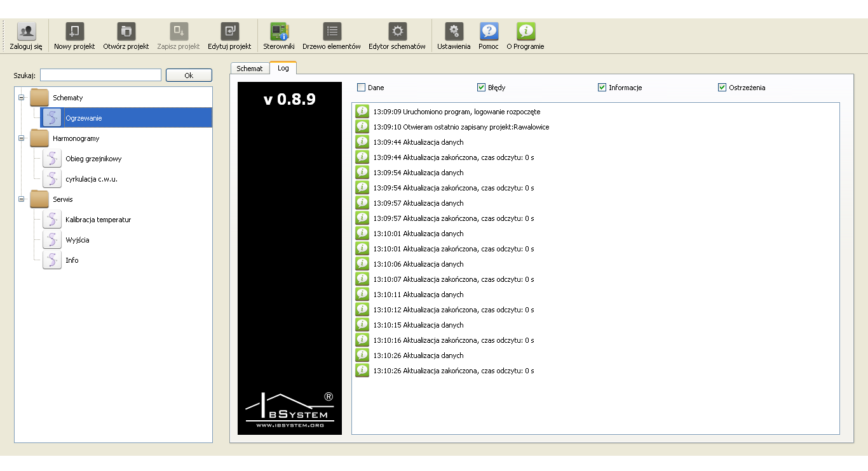Select log line '13:09:44 Aktualizacja danych'
The width and height of the screenshot is (868, 471).
tap(418, 142)
